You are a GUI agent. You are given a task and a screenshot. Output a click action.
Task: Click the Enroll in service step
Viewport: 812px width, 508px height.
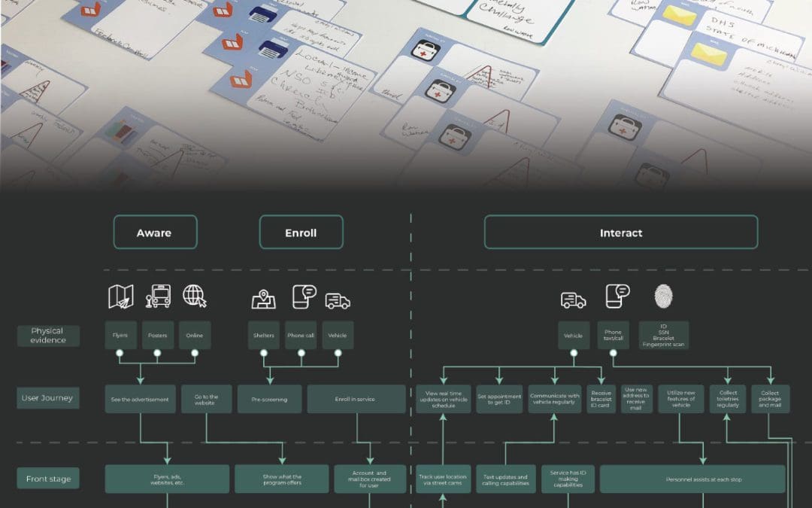(356, 399)
